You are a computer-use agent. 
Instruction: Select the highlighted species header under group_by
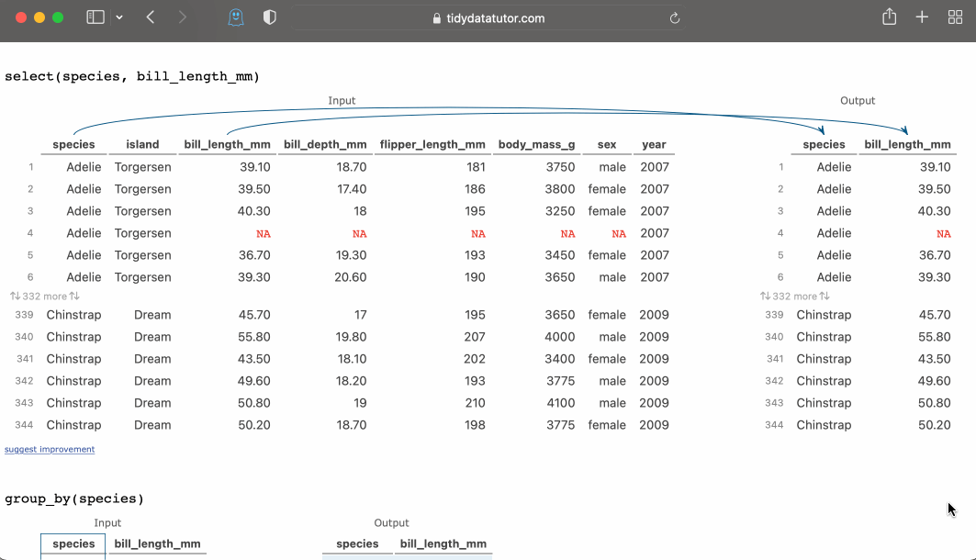[x=73, y=543]
